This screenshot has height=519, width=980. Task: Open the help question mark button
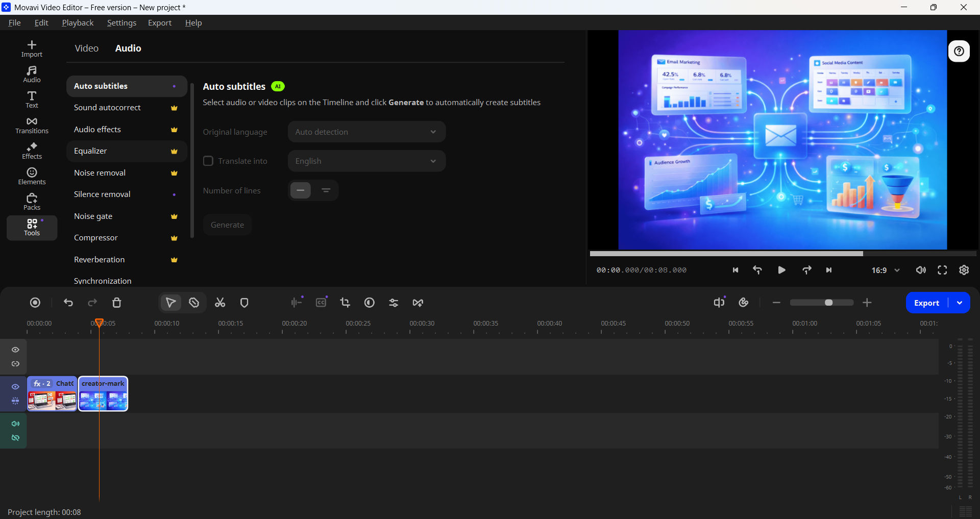pos(959,51)
